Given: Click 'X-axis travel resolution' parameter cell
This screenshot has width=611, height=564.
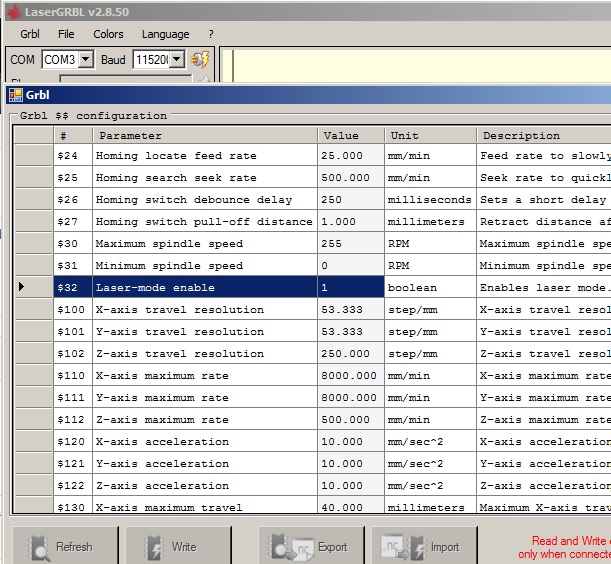Looking at the screenshot, I should [205, 310].
